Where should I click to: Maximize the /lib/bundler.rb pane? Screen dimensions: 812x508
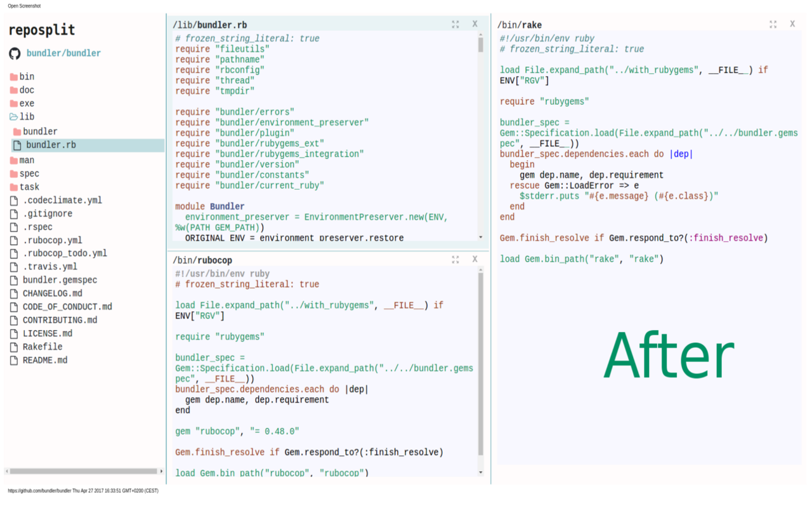click(x=455, y=24)
